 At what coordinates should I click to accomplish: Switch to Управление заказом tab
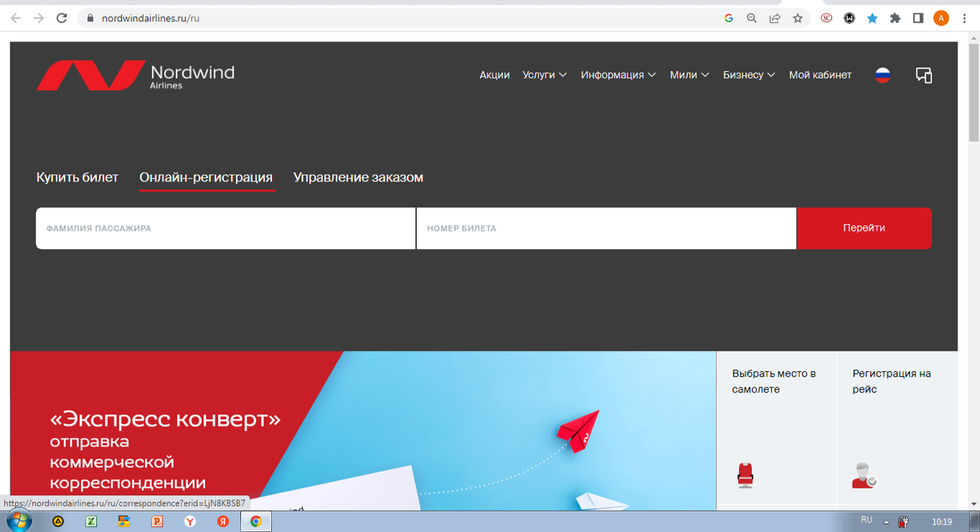(x=359, y=177)
